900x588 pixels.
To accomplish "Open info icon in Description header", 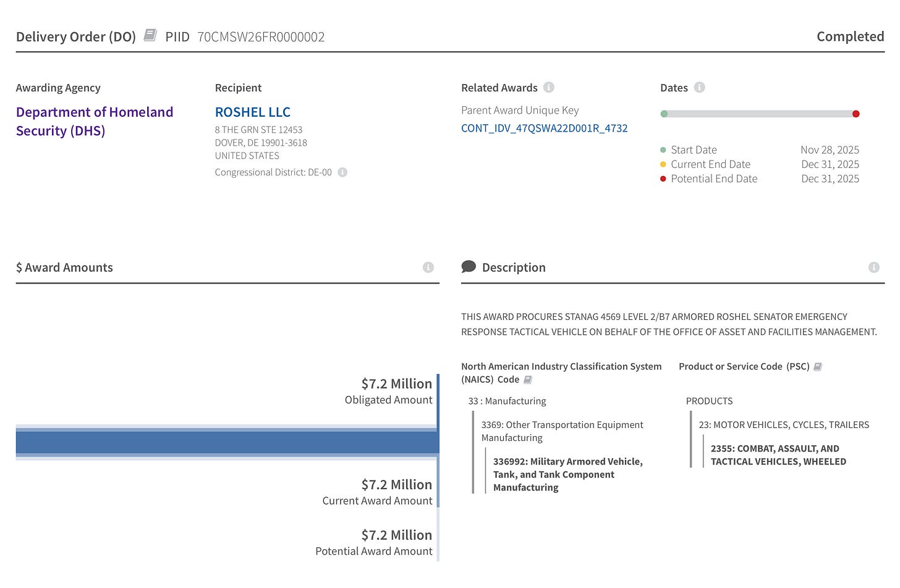I will pos(873,267).
